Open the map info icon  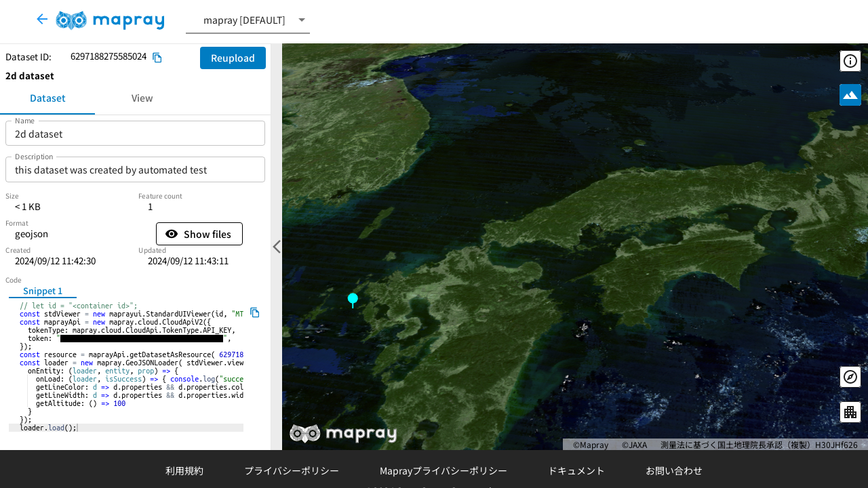click(x=850, y=61)
